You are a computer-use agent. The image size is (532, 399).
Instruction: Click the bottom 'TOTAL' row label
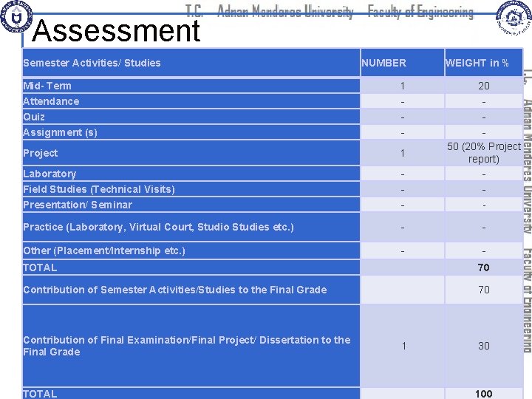[40, 394]
